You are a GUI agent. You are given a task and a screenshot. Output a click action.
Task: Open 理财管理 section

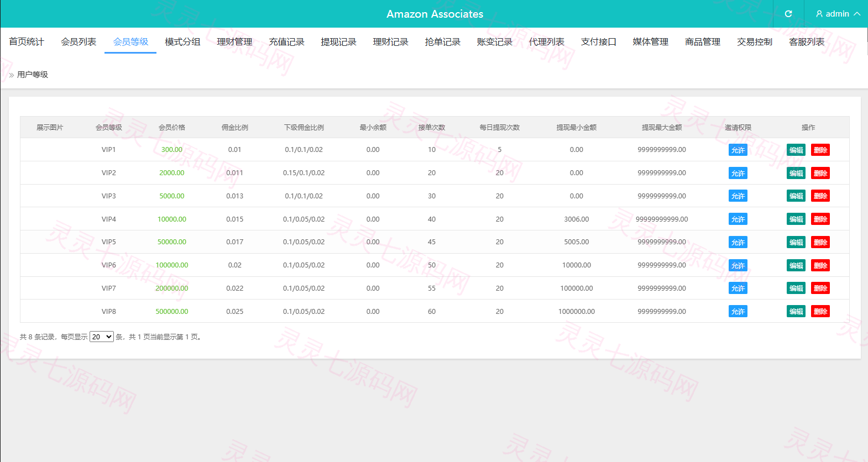pyautogui.click(x=234, y=41)
